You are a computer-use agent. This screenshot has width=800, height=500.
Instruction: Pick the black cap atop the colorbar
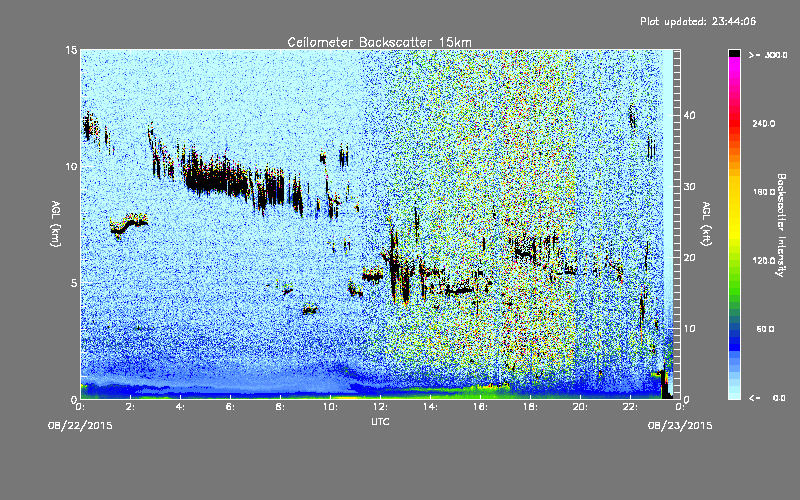tap(734, 53)
